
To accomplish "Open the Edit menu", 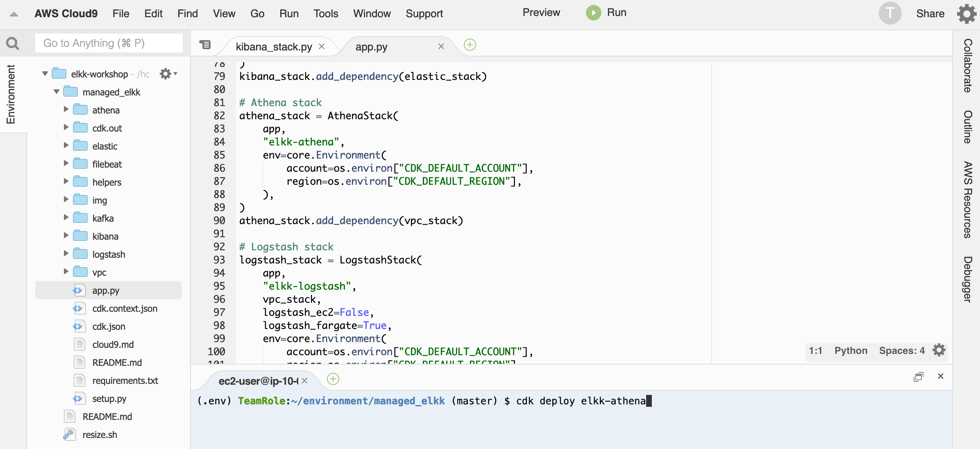I will pyautogui.click(x=153, y=14).
